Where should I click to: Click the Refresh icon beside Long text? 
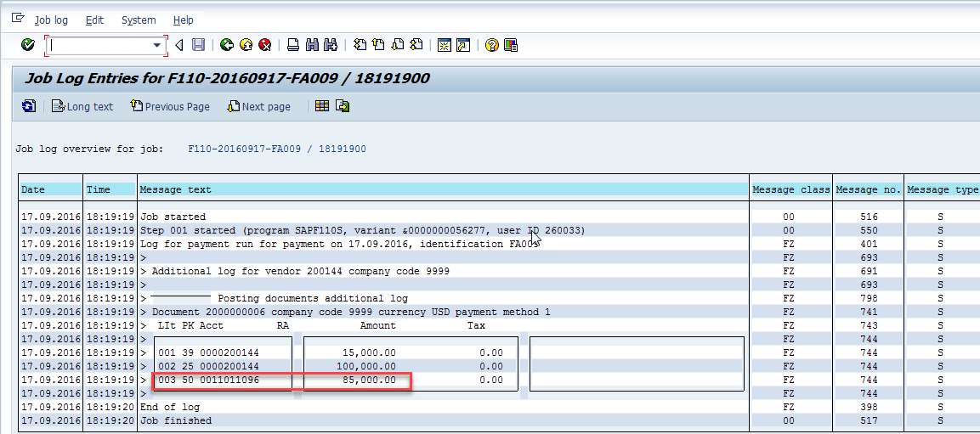[29, 106]
